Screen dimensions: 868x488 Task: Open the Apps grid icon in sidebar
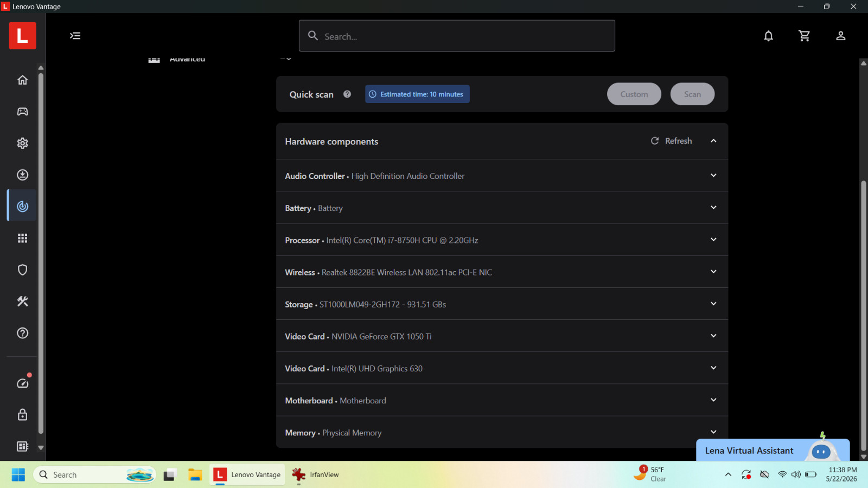coord(22,238)
